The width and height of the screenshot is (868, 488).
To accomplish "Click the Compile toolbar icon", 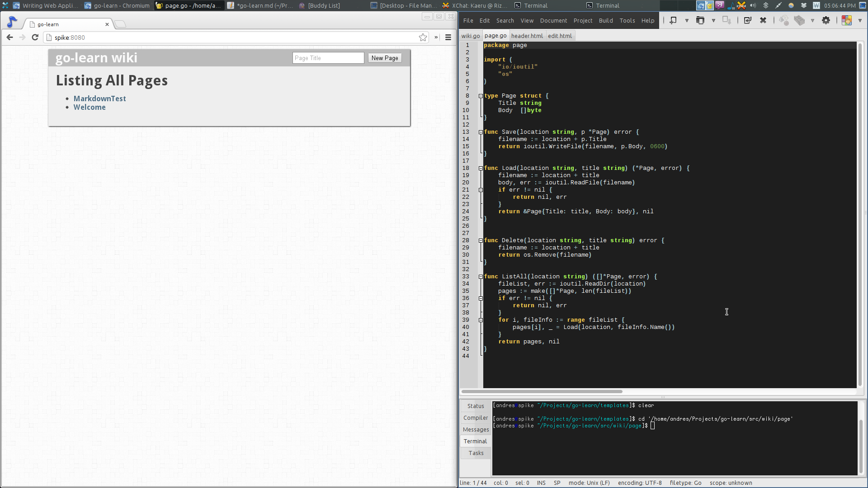I will point(784,20).
